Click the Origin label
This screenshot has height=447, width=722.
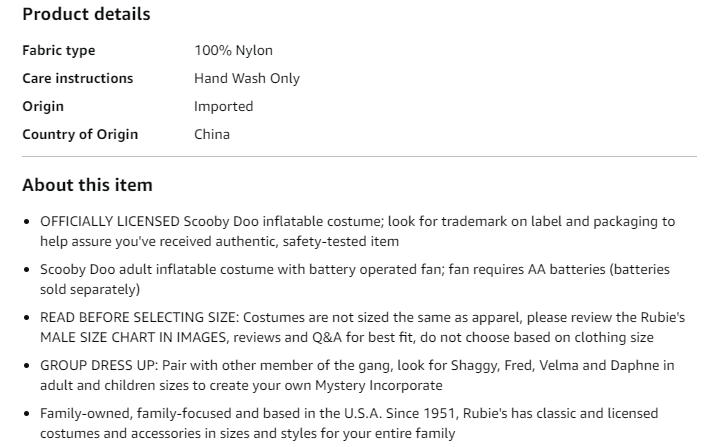[x=43, y=106]
